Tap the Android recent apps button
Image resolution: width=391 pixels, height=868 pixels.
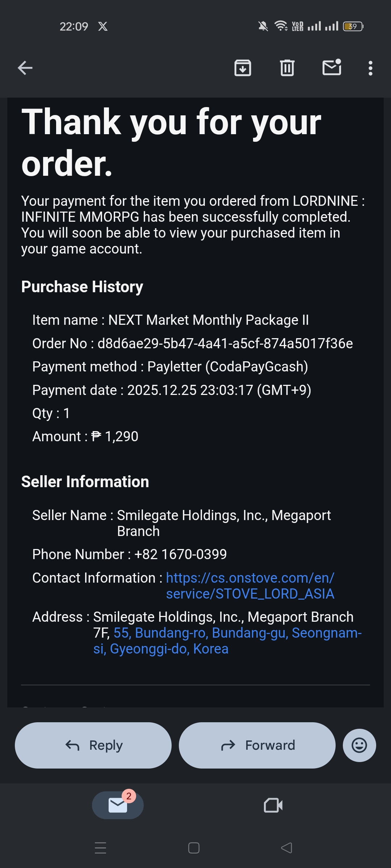coord(100,848)
